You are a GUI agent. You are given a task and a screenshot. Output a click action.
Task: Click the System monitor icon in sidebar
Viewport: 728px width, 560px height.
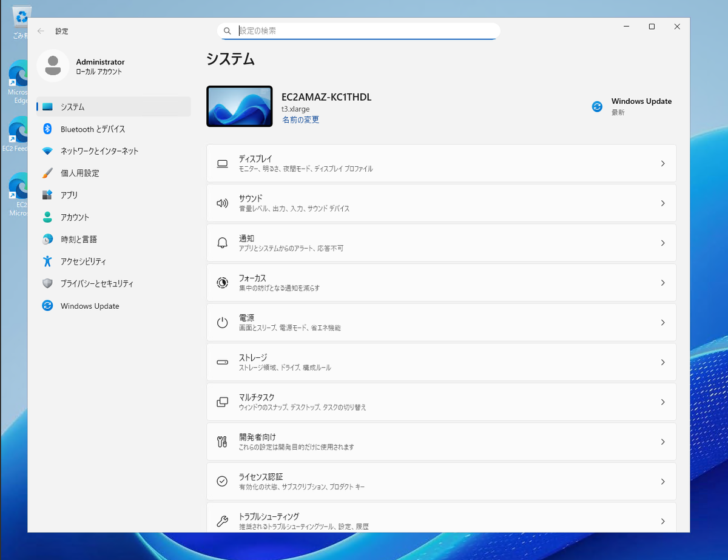(x=47, y=107)
